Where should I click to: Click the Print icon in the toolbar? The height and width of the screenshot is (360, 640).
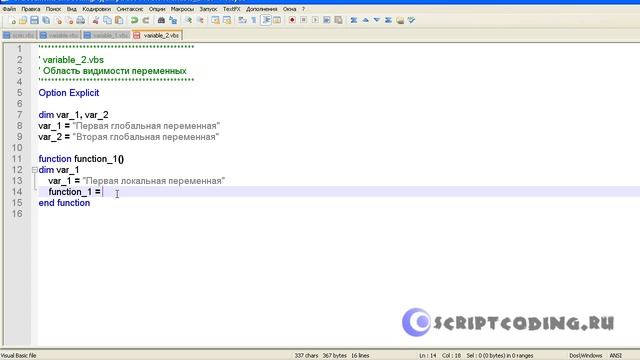click(80, 20)
